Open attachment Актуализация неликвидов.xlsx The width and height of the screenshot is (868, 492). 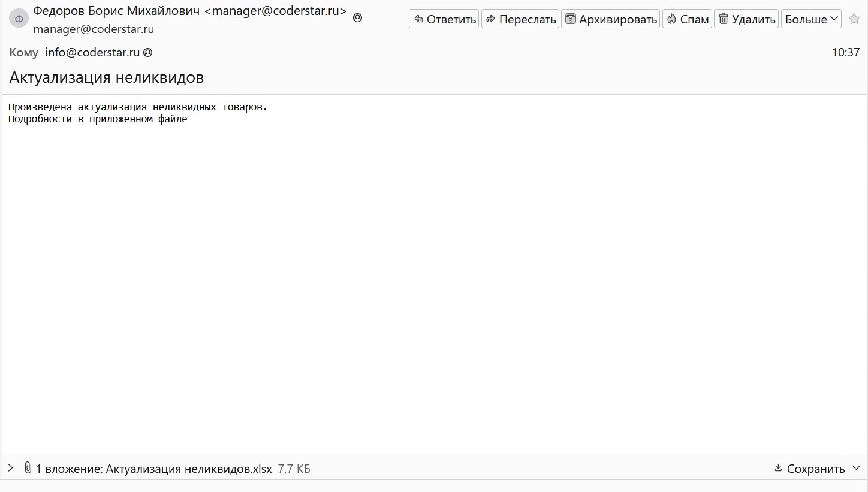(x=189, y=469)
